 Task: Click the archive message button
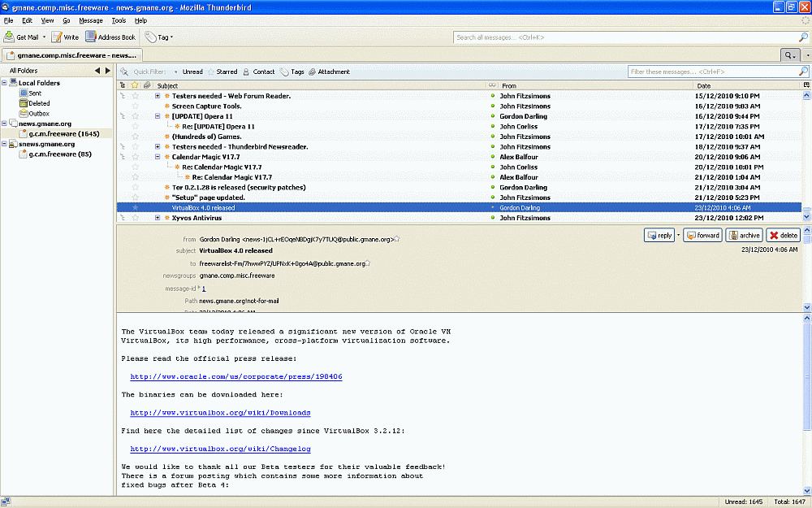[x=744, y=235]
